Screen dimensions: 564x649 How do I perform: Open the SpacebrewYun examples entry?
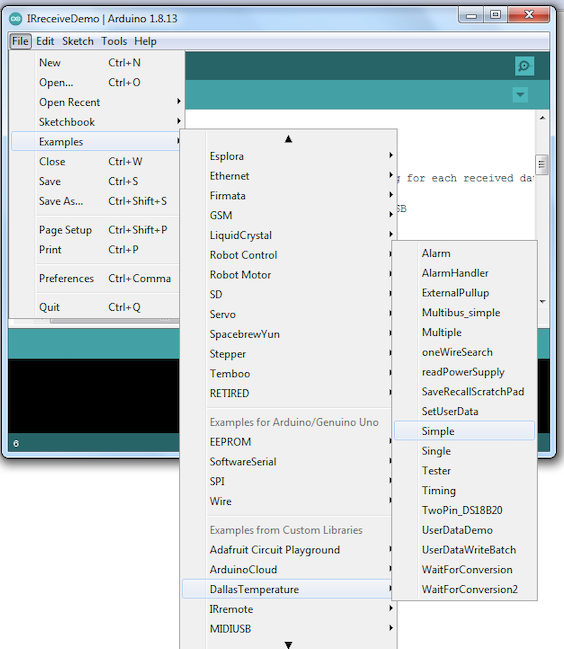tap(287, 334)
